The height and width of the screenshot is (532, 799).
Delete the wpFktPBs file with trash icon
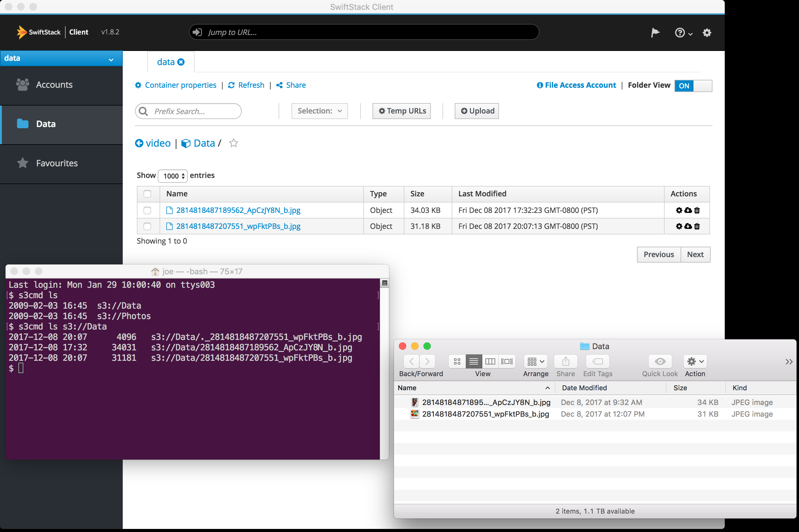point(697,226)
